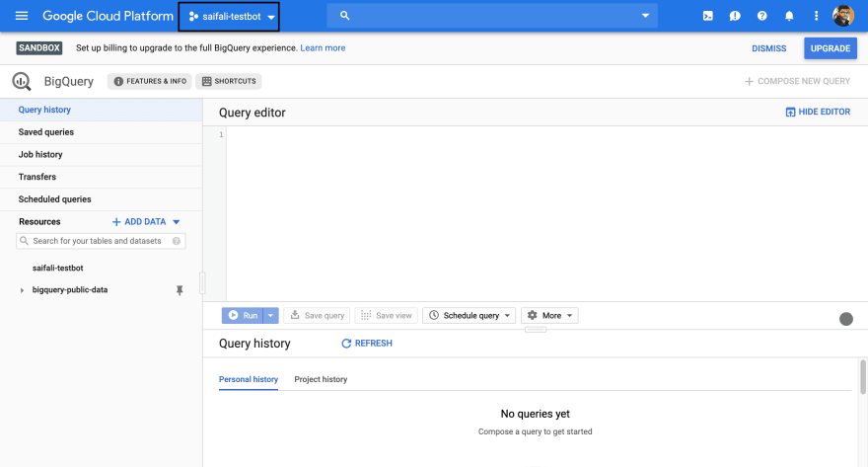Refresh the query history
The height and width of the screenshot is (467, 868).
coord(367,344)
